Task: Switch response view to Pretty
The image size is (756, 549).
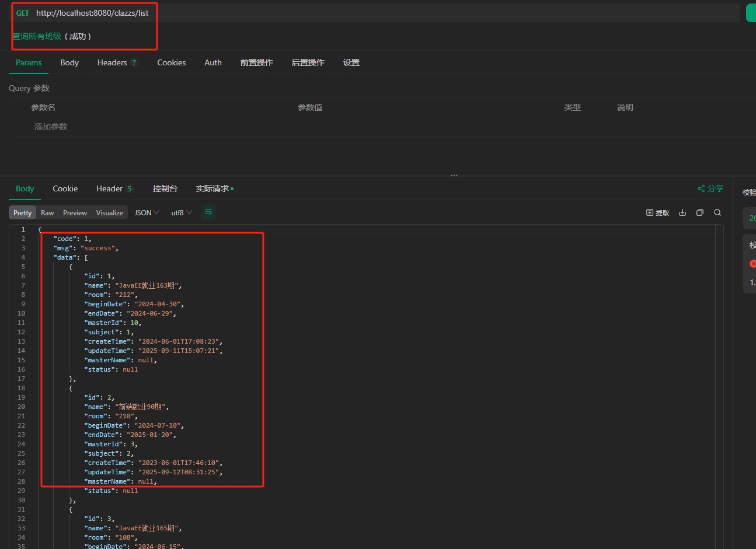Action: click(x=22, y=212)
